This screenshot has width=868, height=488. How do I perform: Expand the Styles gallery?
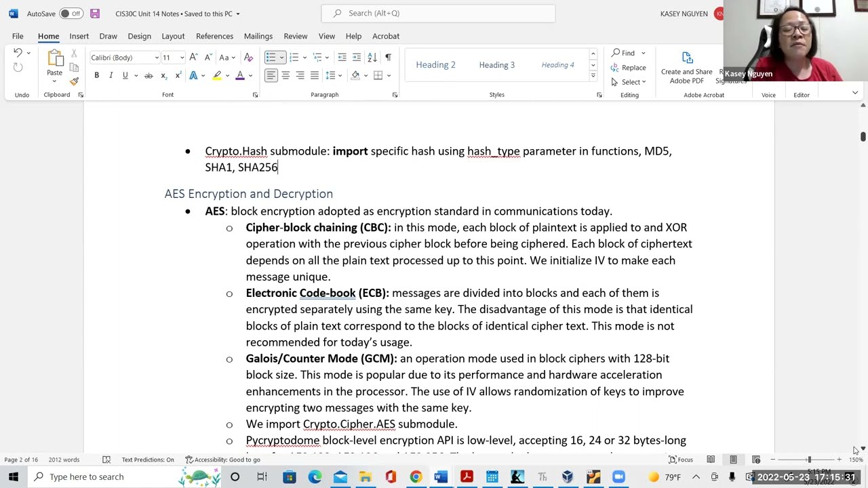point(593,77)
